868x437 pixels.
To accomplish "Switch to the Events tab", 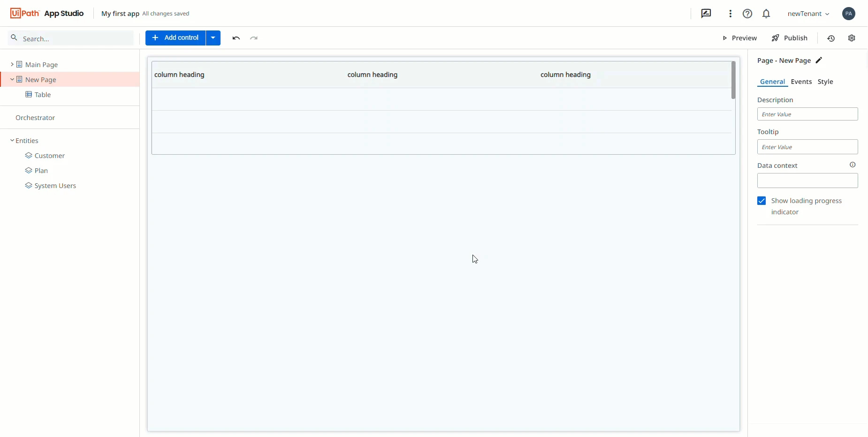I will click(801, 82).
